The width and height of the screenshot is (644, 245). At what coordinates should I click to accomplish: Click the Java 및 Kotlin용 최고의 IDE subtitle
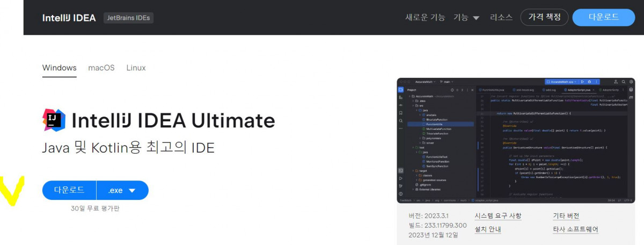tap(128, 148)
